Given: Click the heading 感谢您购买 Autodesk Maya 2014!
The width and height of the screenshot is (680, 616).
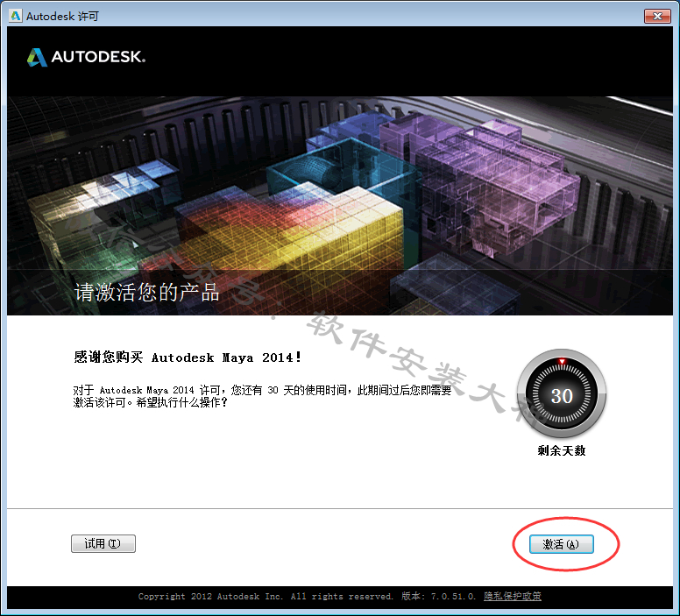Looking at the screenshot, I should (187, 358).
